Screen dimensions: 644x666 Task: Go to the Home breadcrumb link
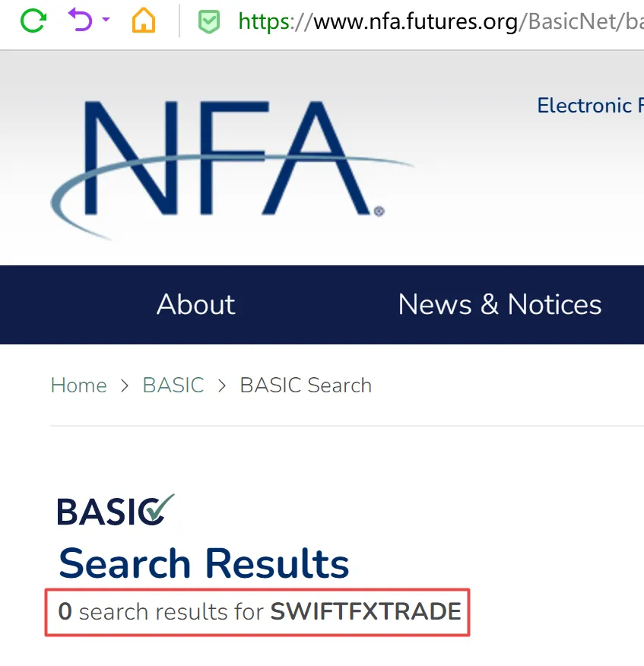[78, 385]
